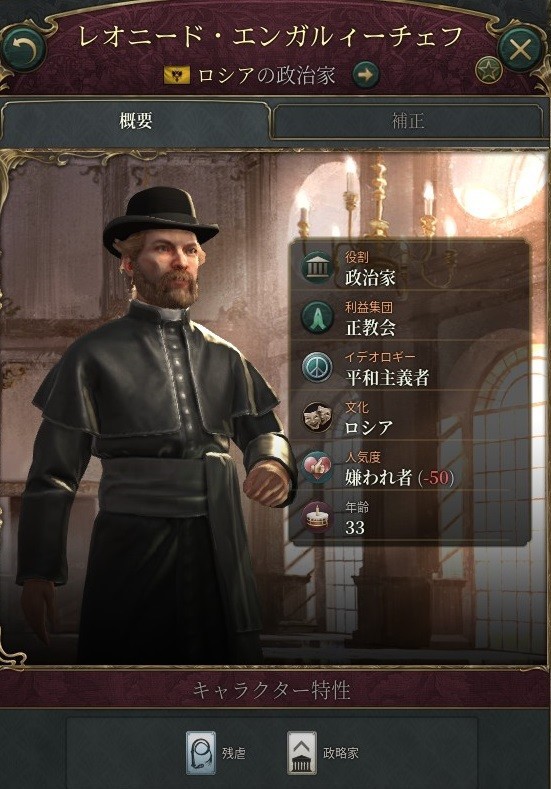Switch to the 概要 tab
The width and height of the screenshot is (551, 789).
136,121
